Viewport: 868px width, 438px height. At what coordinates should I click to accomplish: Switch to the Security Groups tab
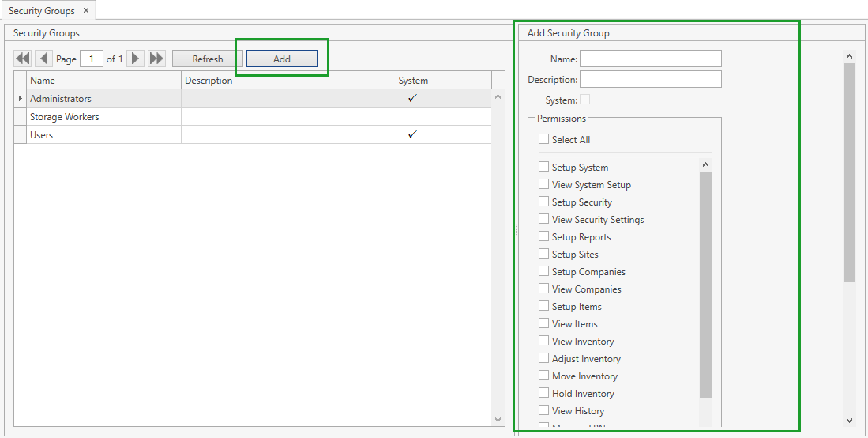point(41,11)
